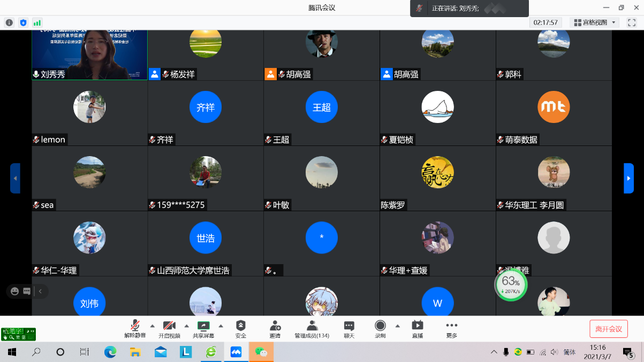Open the 宫格视图 layout dropdown
This screenshot has width=644, height=362.
point(595,22)
